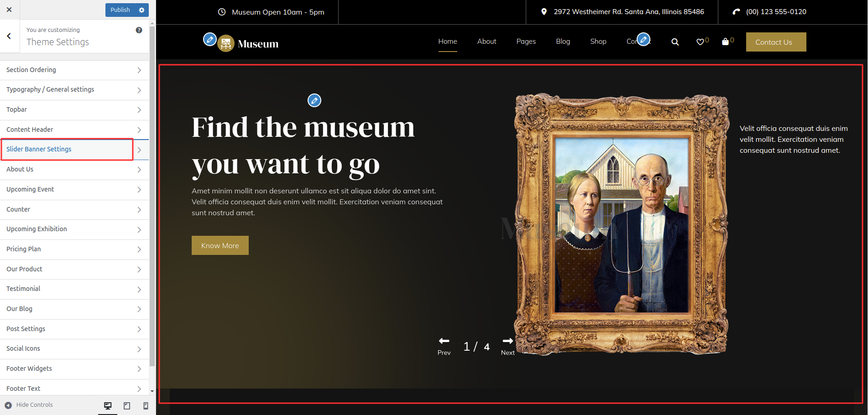Switch to tablet preview mode
Viewport: 868px width, 415px height.
127,405
